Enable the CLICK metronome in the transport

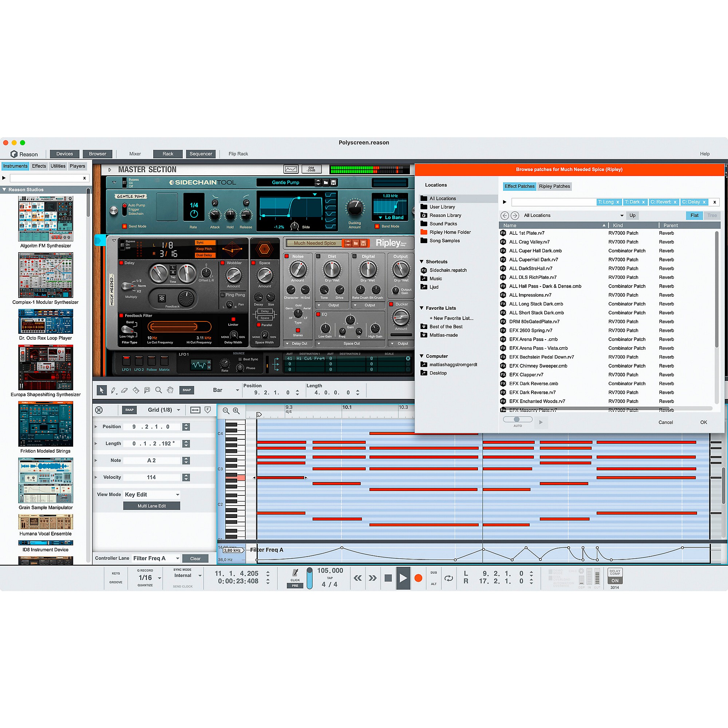tap(295, 573)
